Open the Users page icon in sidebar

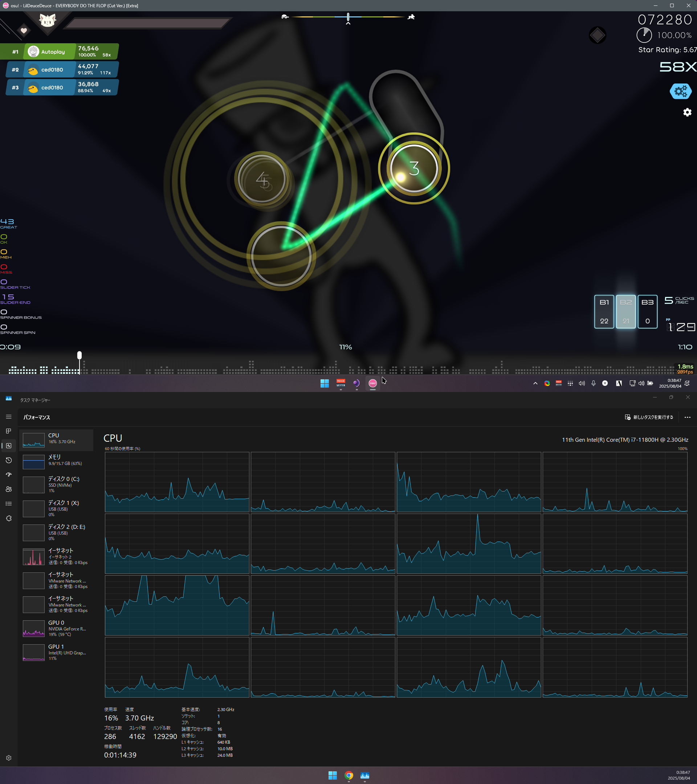click(x=9, y=489)
